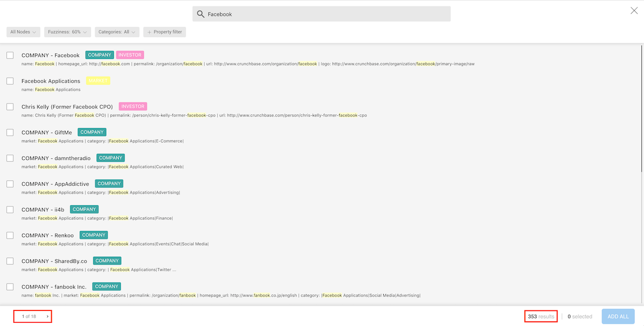Tick the checkbox for COMPANY - Renkoo
Screen dimensions: 644x326
pyautogui.click(x=10, y=235)
